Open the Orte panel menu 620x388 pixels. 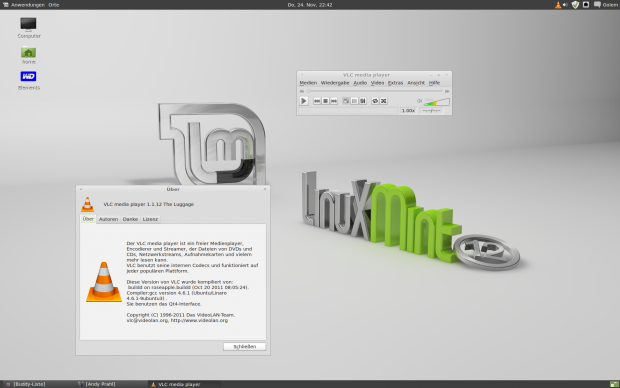54,5
